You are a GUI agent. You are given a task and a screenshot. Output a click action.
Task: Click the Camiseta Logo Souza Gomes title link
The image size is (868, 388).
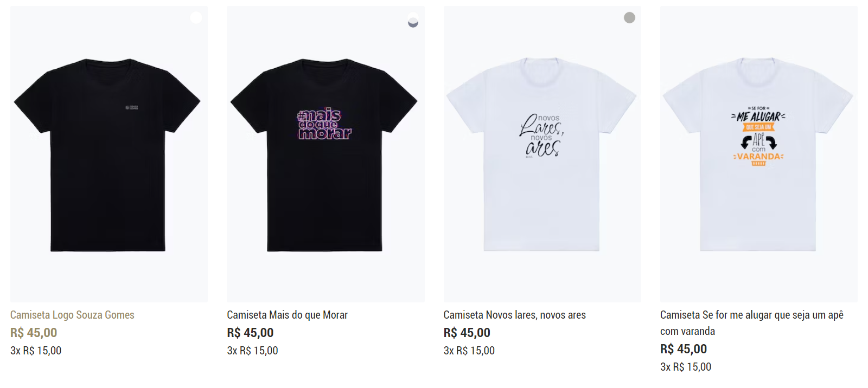pyautogui.click(x=72, y=315)
